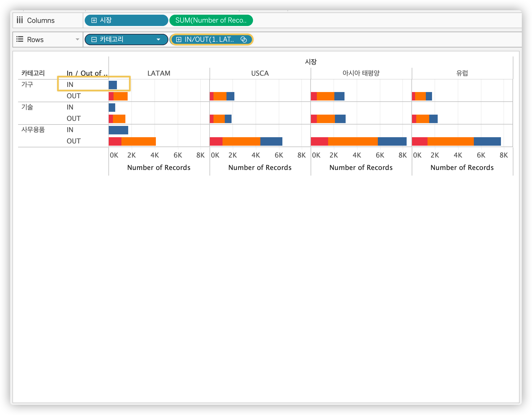Click 유럽 Number of Records axis title
This screenshot has height=415, width=532.
click(462, 167)
